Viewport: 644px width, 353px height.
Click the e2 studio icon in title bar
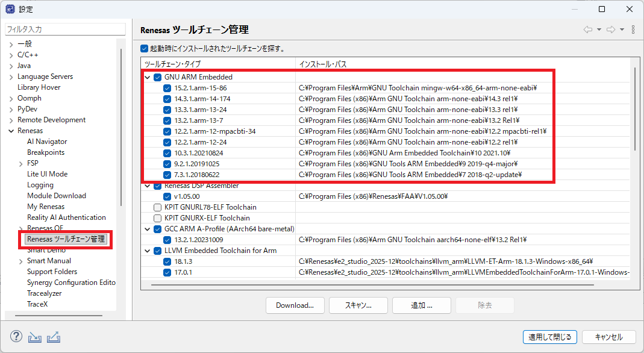pyautogui.click(x=9, y=9)
